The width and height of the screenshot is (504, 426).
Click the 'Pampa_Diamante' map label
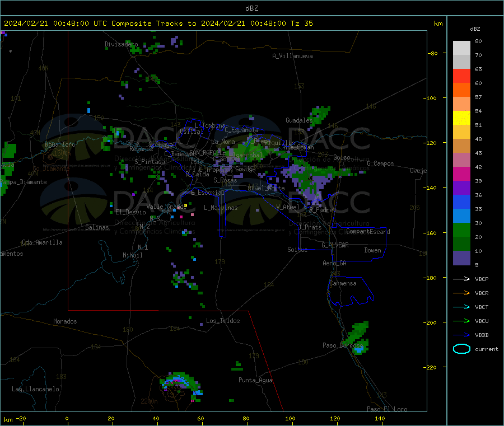(24, 182)
